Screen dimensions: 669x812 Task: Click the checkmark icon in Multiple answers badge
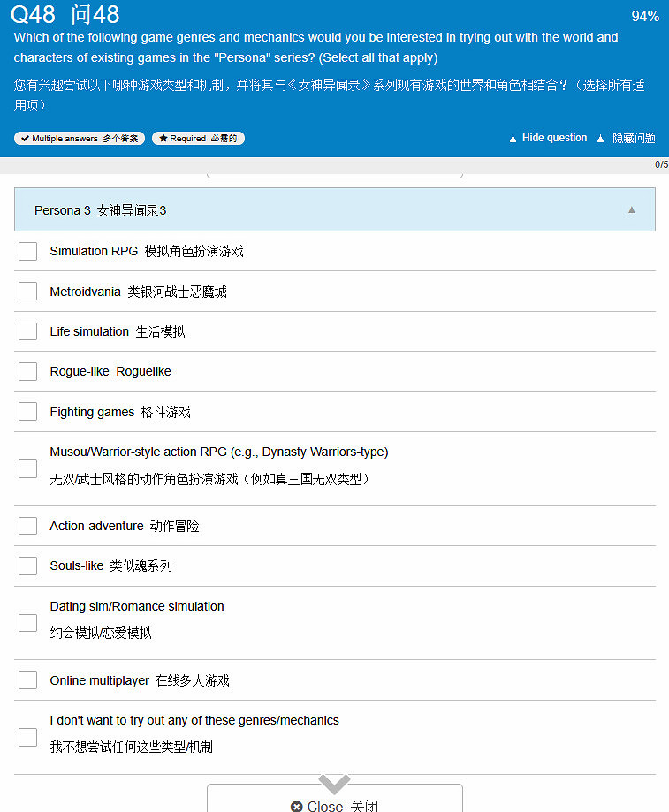pyautogui.click(x=25, y=138)
